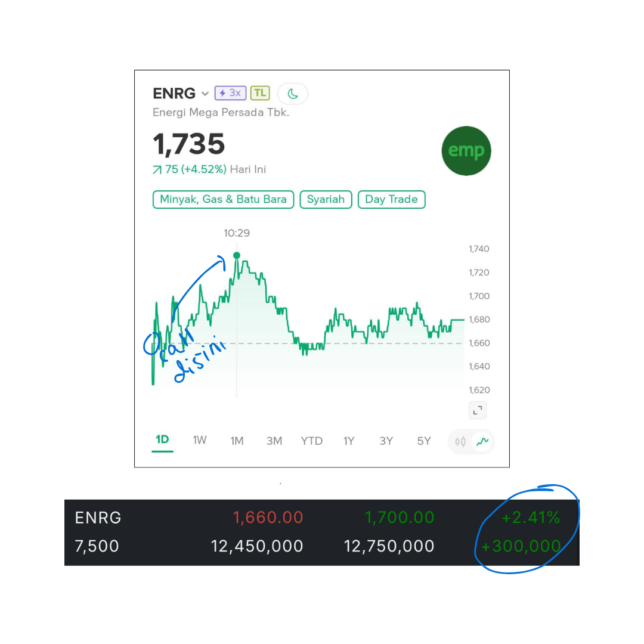Select the YTD timeframe tab
Screen dimensions: 644x644
tap(311, 441)
